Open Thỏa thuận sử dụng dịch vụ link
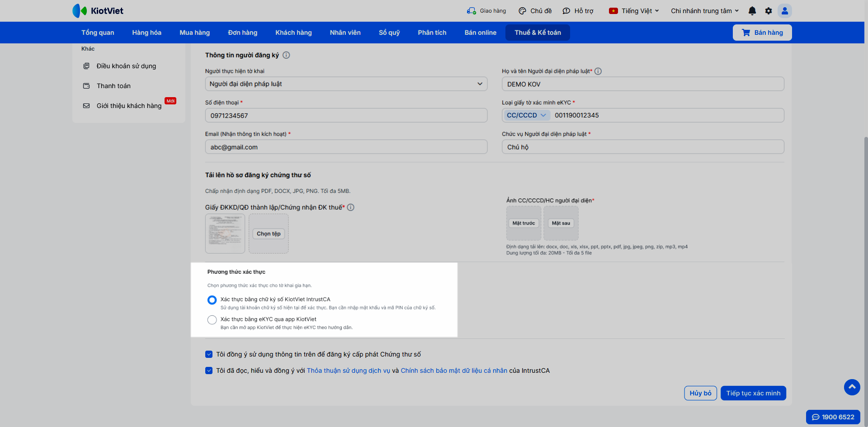Viewport: 868px width, 427px height. 349,371
